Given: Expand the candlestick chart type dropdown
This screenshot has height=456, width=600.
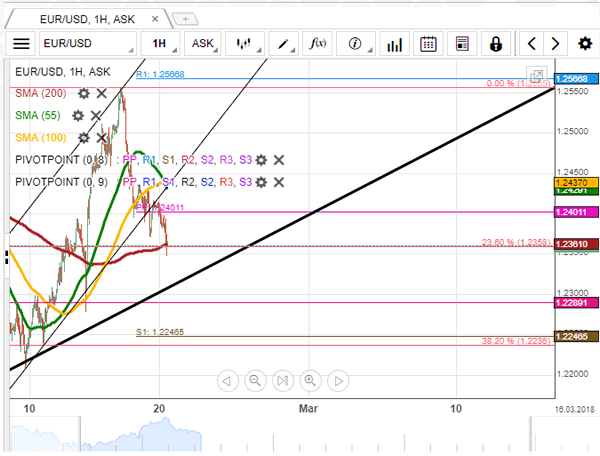Looking at the screenshot, I should click(x=243, y=44).
